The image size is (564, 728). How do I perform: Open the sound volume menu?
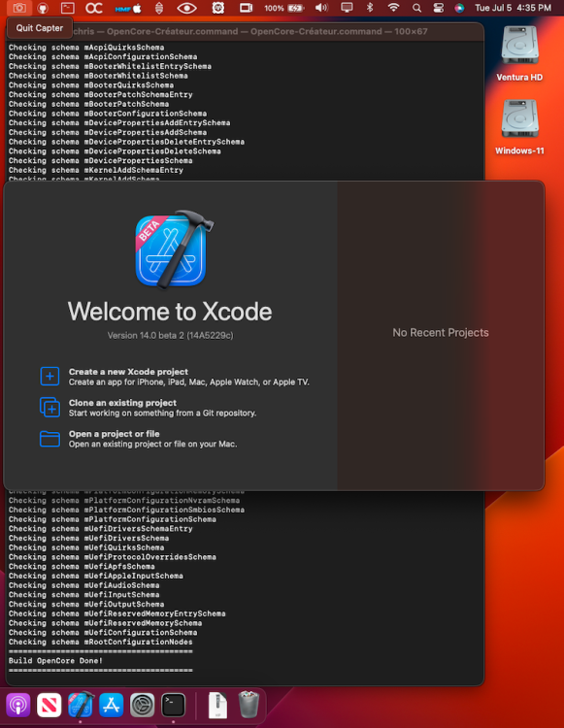(321, 8)
